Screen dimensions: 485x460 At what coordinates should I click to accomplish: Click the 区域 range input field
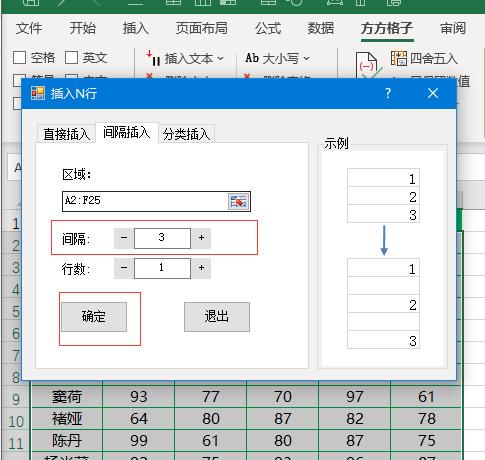[145, 201]
